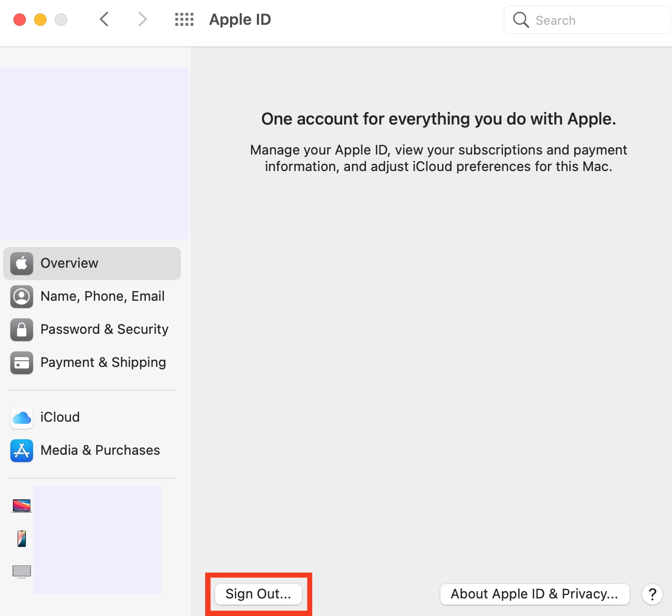Viewport: 672px width, 616px height.
Task: Select Payment & Shipping in sidebar
Action: click(x=102, y=362)
